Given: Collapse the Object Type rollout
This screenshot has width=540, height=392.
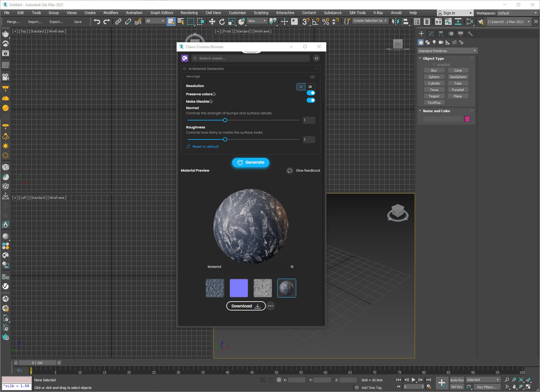Looking at the screenshot, I should click(433, 59).
